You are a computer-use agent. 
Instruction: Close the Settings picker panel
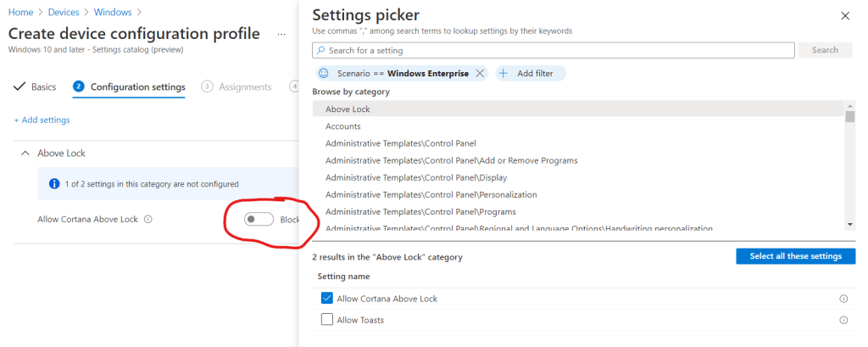[x=844, y=16]
